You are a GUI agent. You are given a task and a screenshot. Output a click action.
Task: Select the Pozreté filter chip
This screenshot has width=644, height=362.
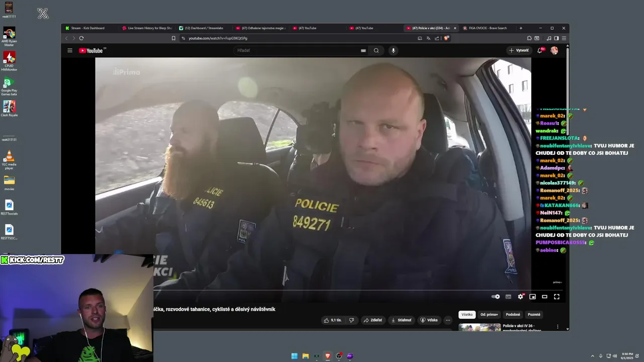534,315
